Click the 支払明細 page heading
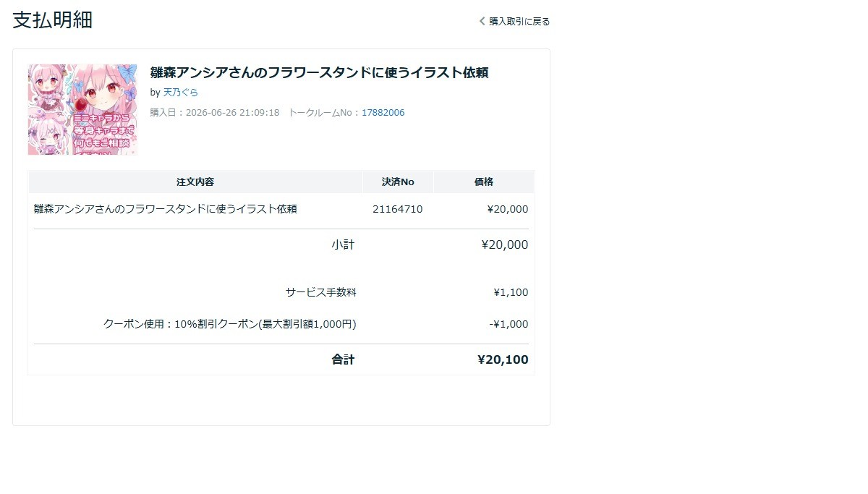Viewport: 868px width, 494px height. pyautogui.click(x=53, y=20)
